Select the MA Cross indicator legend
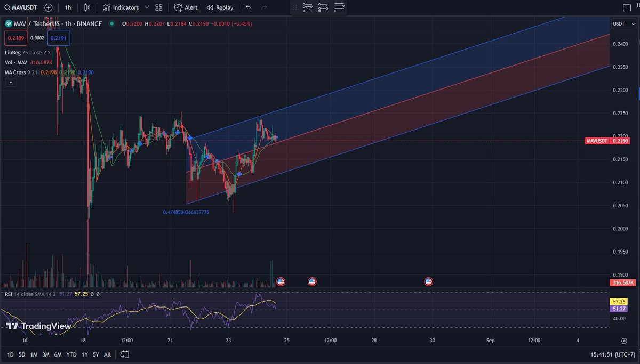Viewport: 640px width, 364px height. (x=50, y=72)
